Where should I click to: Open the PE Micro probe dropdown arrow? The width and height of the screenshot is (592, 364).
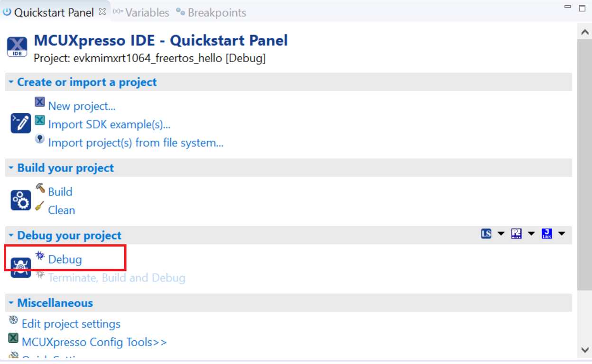point(531,234)
